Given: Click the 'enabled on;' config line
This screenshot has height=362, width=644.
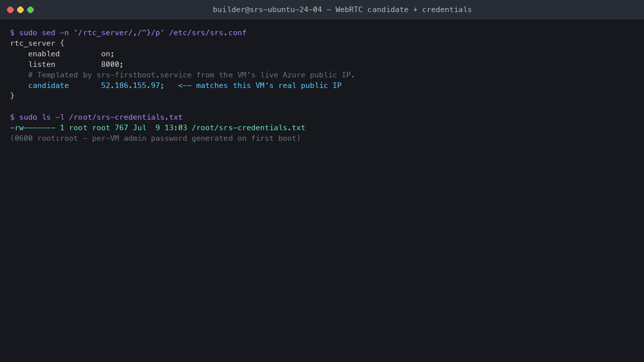Looking at the screenshot, I should [x=71, y=54].
